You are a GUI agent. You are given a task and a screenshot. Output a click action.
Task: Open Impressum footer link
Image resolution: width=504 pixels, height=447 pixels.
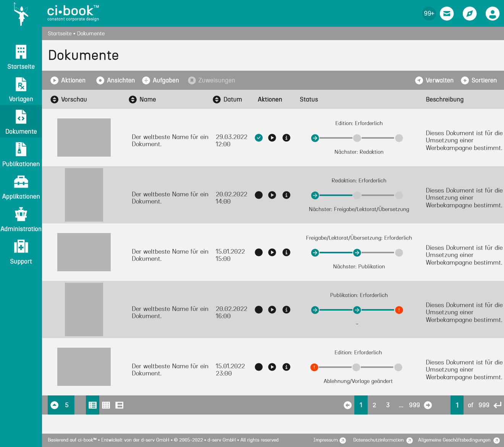point(329,440)
